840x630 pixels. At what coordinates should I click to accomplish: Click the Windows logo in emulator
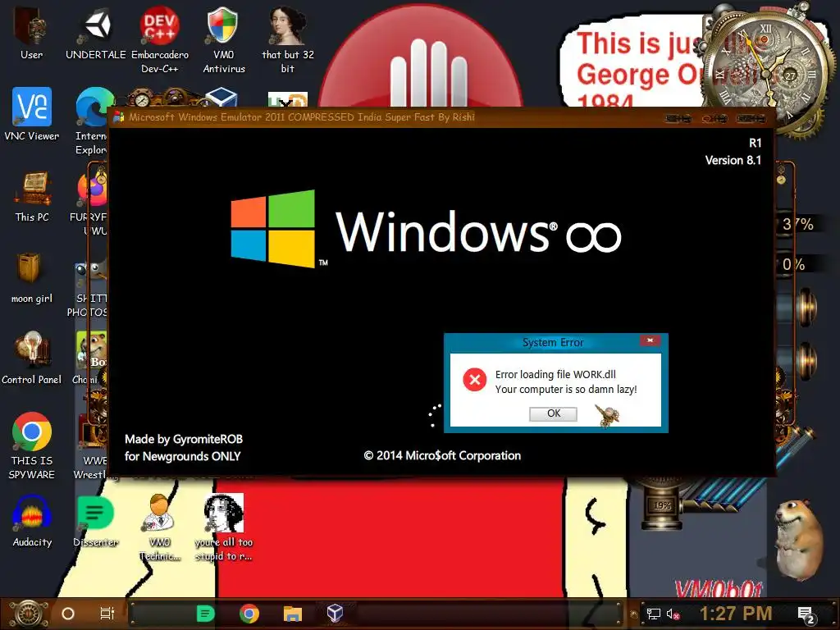coord(273,229)
